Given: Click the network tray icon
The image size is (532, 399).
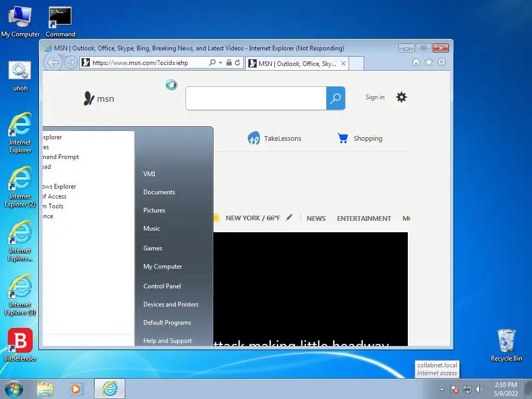Looking at the screenshot, I should 467,389.
